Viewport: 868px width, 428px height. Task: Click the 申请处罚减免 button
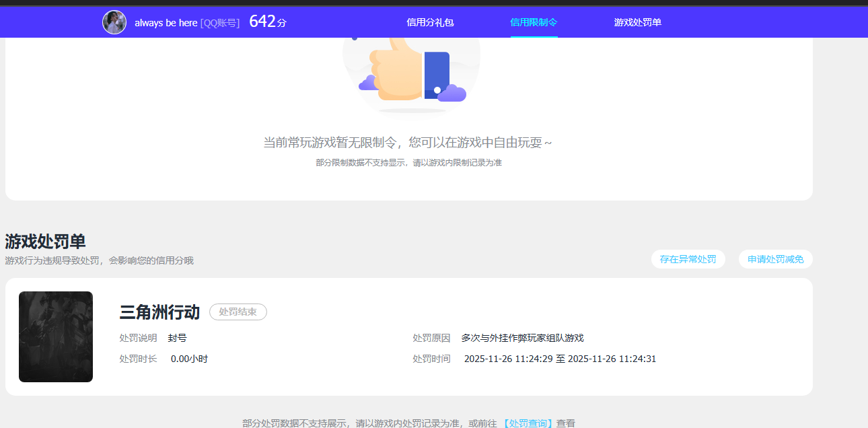point(775,259)
